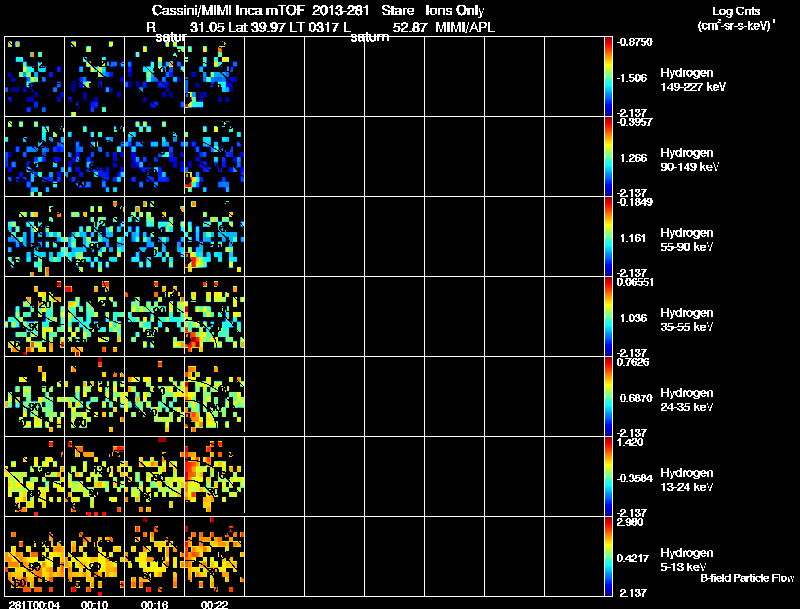Viewport: 800px width, 609px height.
Task: Select the 5-13 keV image panel at 281T00:04
Action: click(x=35, y=557)
